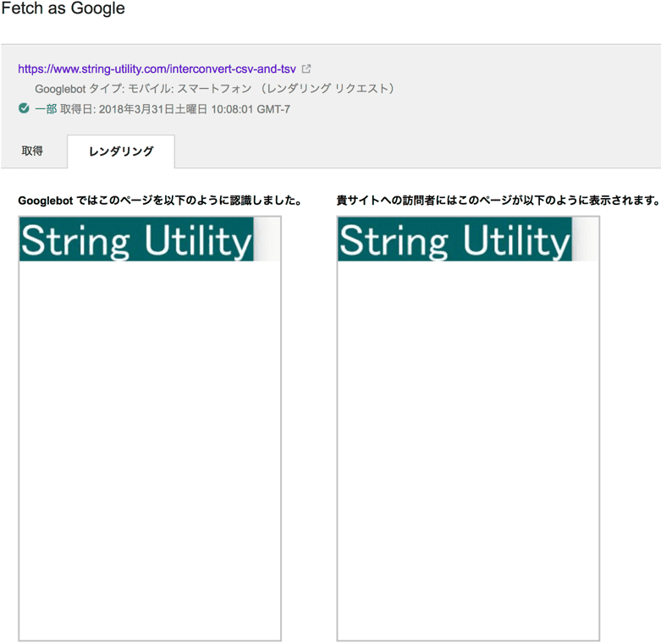Screen dimensions: 661x644
Task: Switch to the 取得 tab
Action: 32,151
